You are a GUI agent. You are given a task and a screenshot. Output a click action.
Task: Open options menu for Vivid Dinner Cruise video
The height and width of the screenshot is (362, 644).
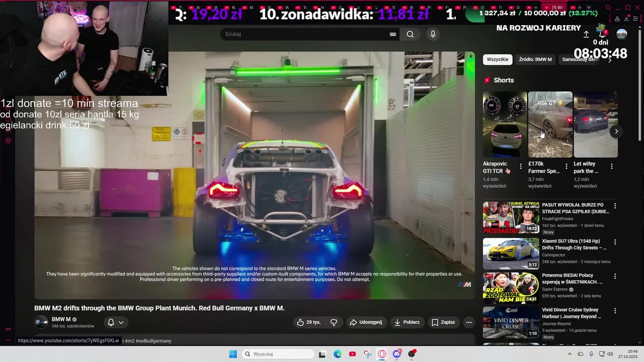pyautogui.click(x=615, y=311)
